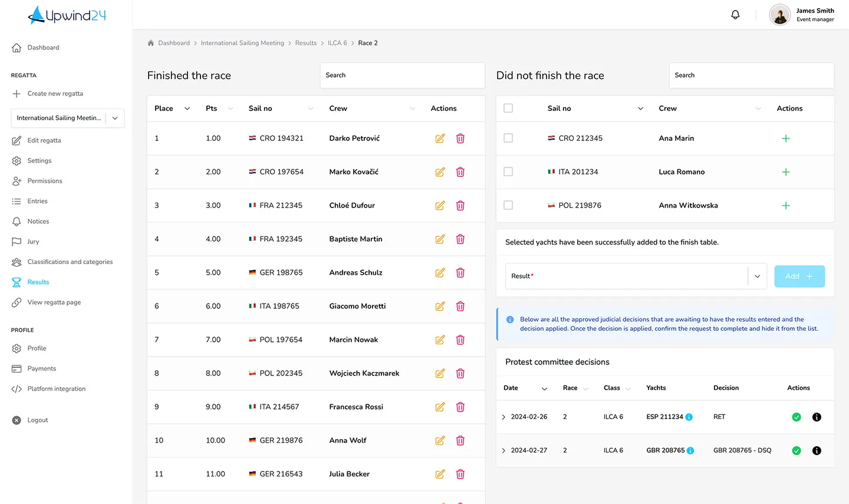The height and width of the screenshot is (504, 849).
Task: Click crew name Wojciech Kaczmarek
Action: pyautogui.click(x=364, y=374)
